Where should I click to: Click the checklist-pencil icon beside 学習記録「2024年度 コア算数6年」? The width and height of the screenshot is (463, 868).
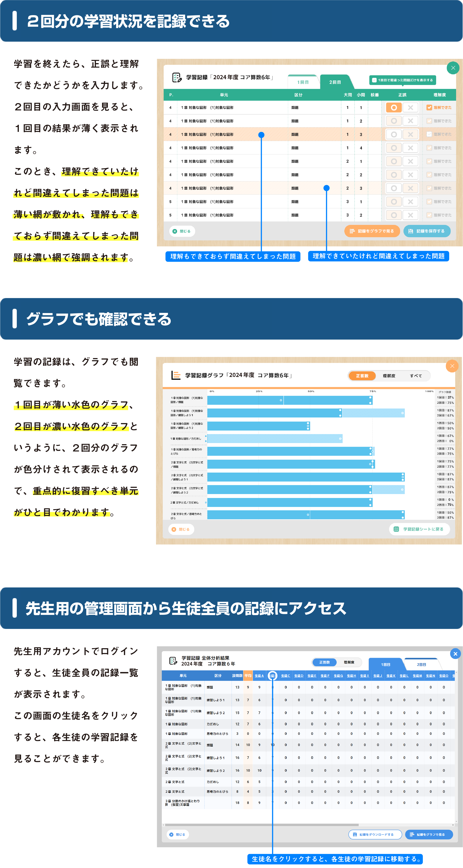click(177, 78)
